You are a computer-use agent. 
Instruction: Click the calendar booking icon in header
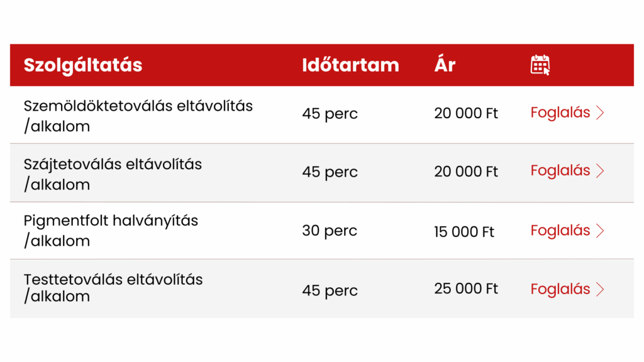540,65
